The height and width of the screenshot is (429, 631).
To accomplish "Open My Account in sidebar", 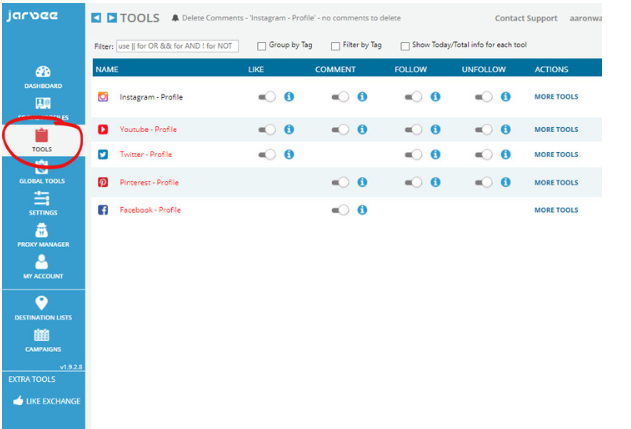I will point(42,263).
